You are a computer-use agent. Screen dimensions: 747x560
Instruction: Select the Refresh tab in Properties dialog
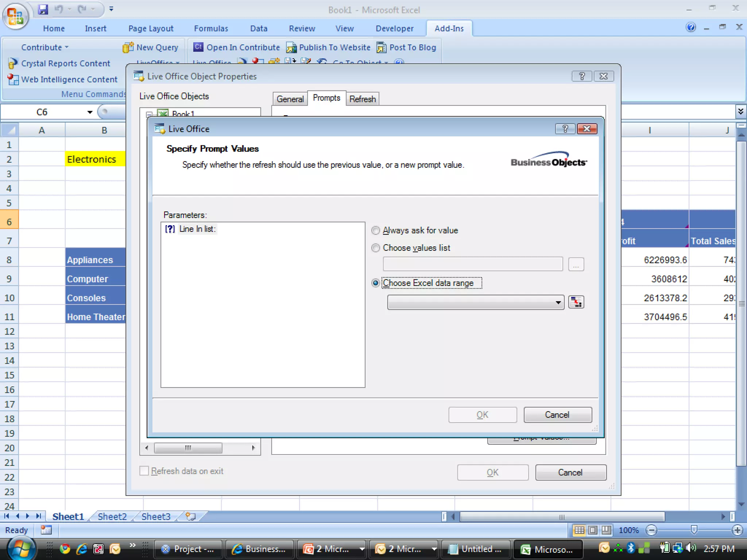point(363,99)
